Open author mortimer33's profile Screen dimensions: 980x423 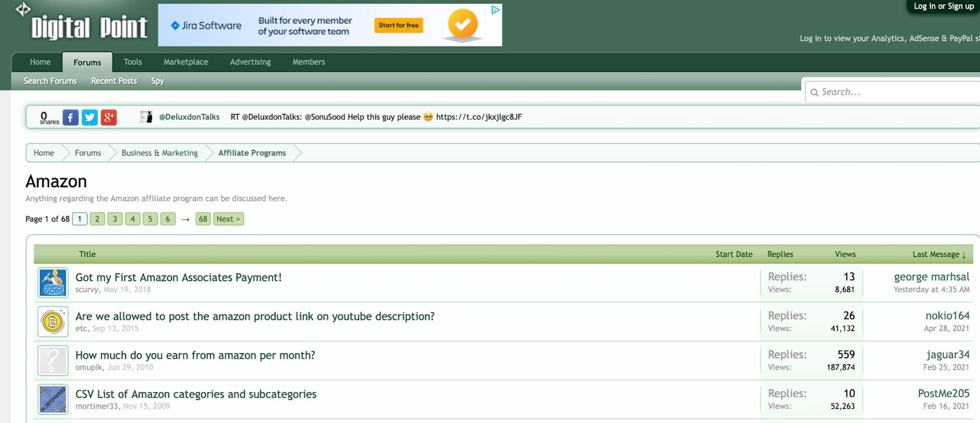97,406
